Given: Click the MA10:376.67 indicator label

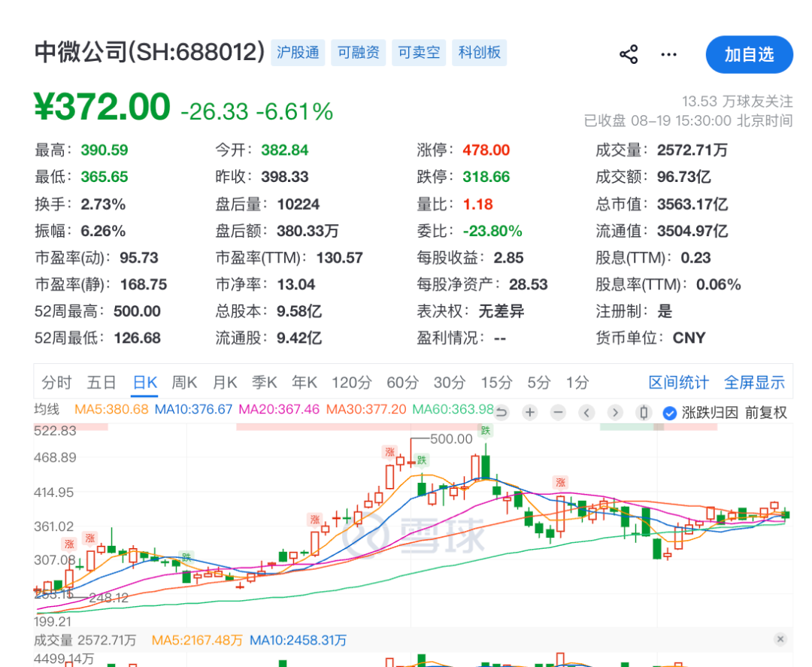Looking at the screenshot, I should [x=194, y=409].
